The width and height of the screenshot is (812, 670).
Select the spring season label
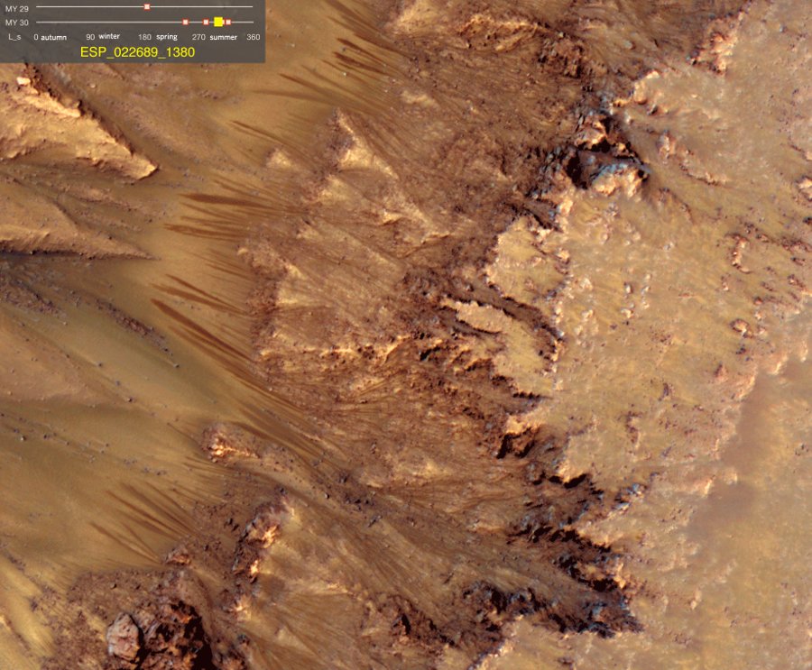coord(166,37)
